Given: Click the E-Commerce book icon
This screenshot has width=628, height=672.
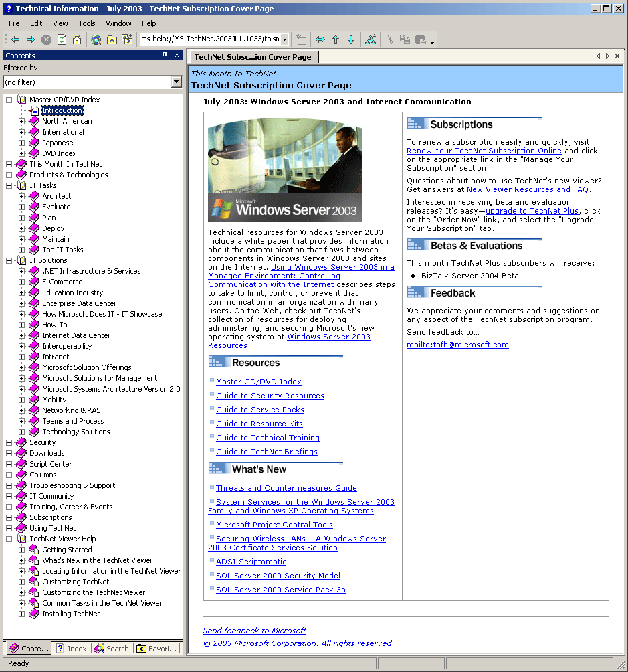Looking at the screenshot, I should [34, 282].
